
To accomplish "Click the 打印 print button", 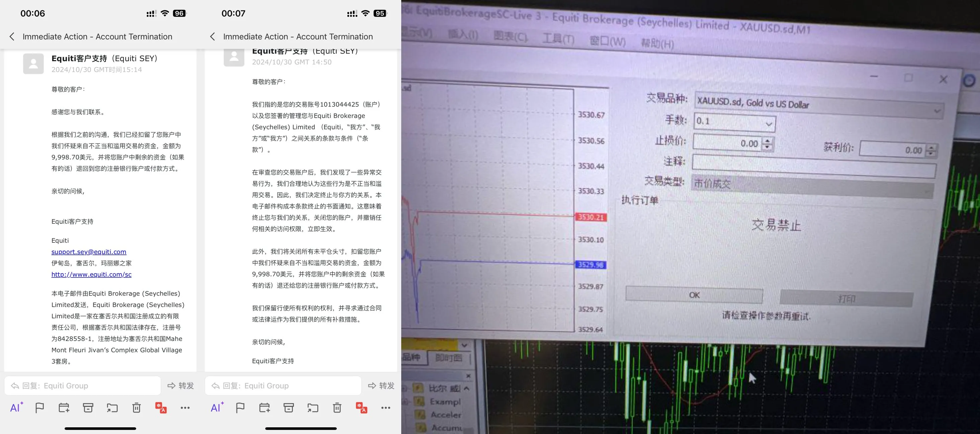I will point(847,299).
